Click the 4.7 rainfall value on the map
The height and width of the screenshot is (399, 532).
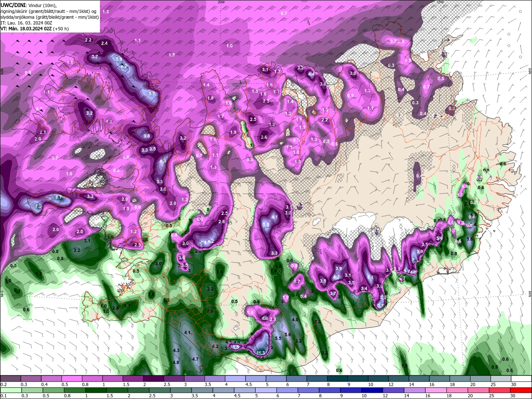click(195, 359)
